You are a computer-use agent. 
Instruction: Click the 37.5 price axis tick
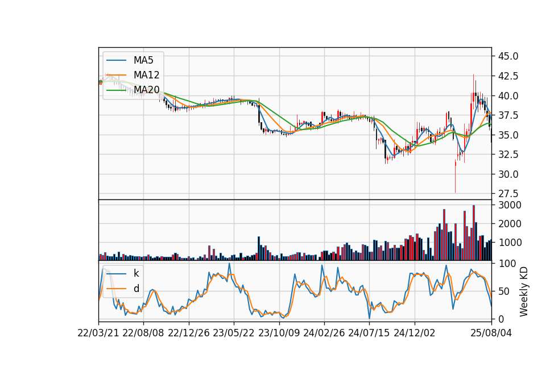pyautogui.click(x=508, y=115)
